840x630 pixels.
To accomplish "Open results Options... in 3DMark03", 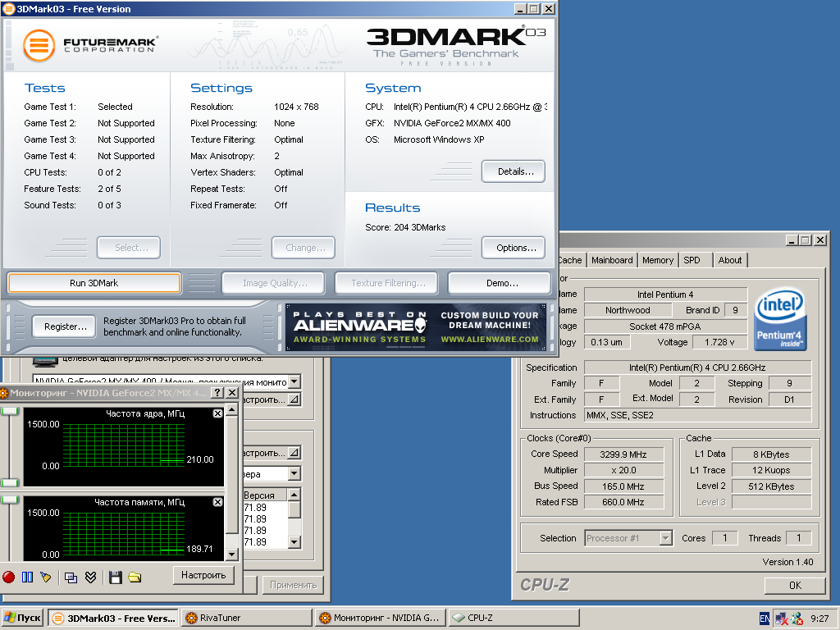I will tap(514, 248).
